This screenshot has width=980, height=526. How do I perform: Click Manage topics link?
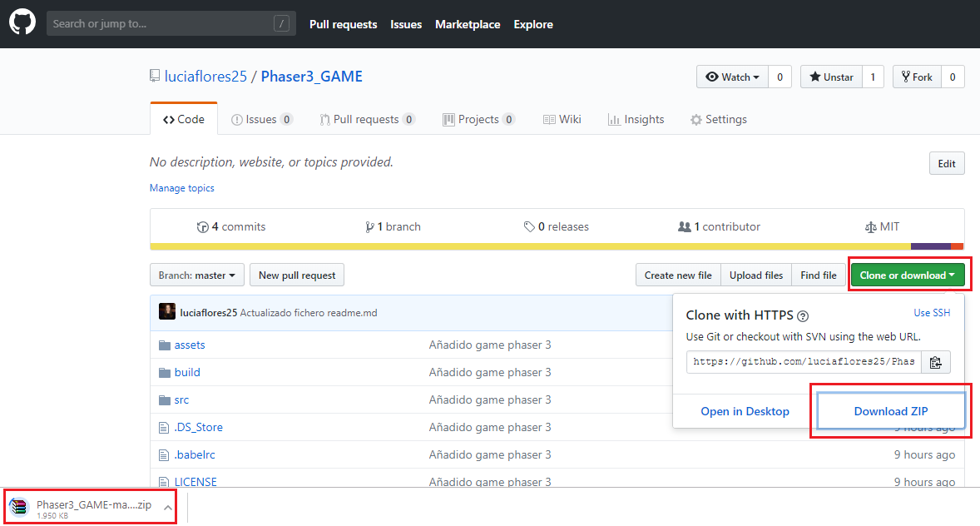[x=182, y=187]
